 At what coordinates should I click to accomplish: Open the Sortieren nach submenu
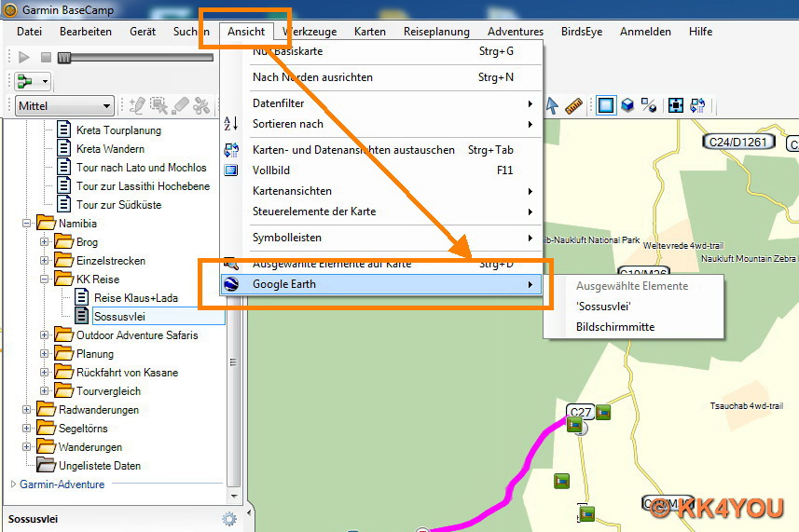382,124
